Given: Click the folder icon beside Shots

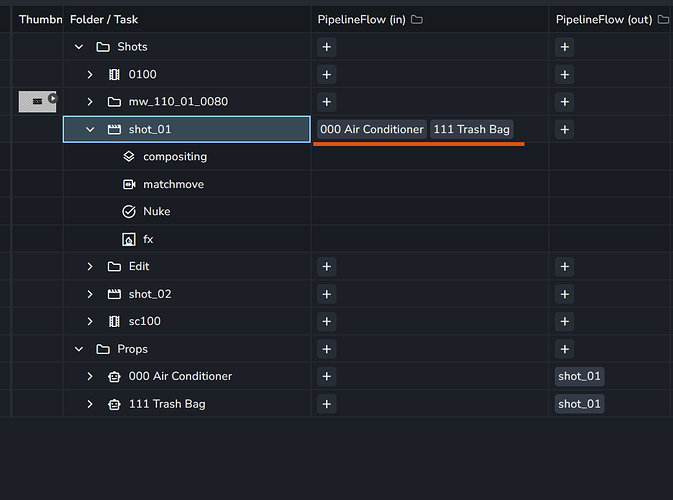Looking at the screenshot, I should 102,47.
